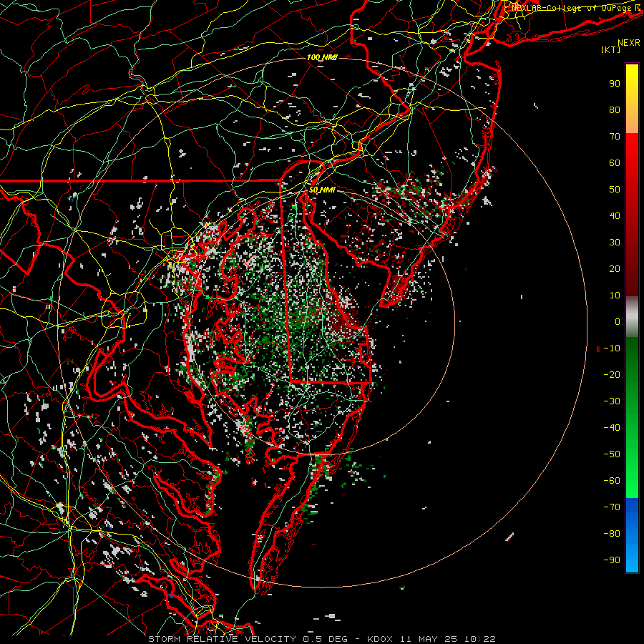Click the 40 value on the velocity scale
Image resolution: width=644 pixels, height=644 pixels.
615,216
